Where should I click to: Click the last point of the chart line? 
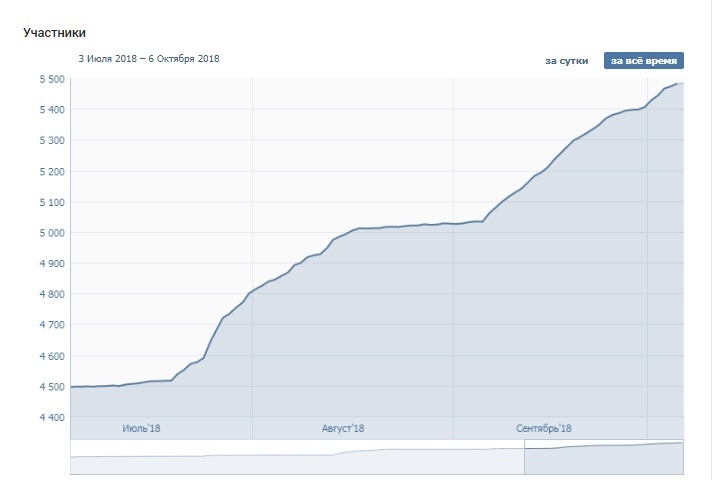coord(680,83)
